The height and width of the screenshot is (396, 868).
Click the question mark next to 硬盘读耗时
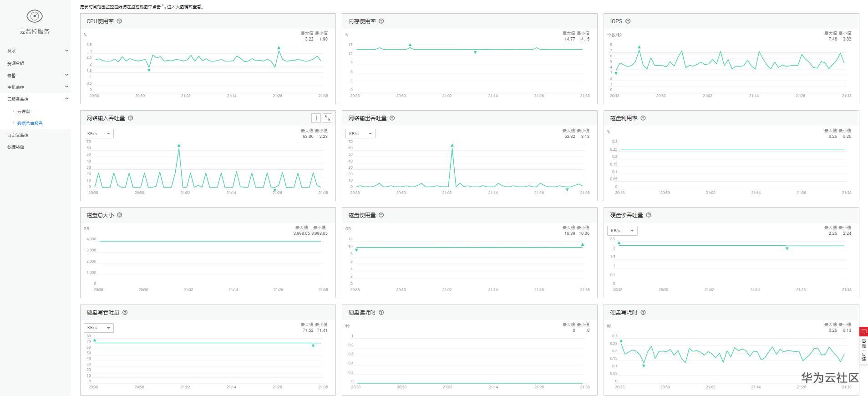[x=381, y=313]
